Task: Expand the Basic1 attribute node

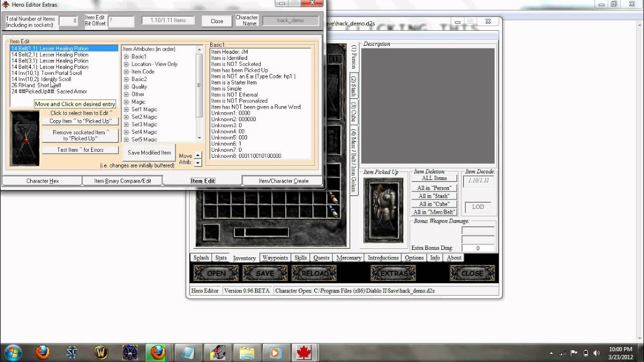Action: point(126,57)
